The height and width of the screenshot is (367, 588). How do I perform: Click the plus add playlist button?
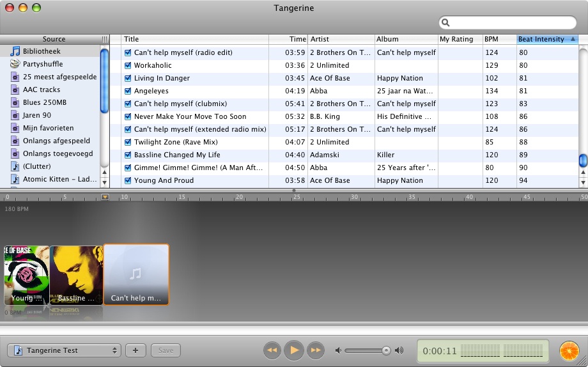pyautogui.click(x=135, y=350)
